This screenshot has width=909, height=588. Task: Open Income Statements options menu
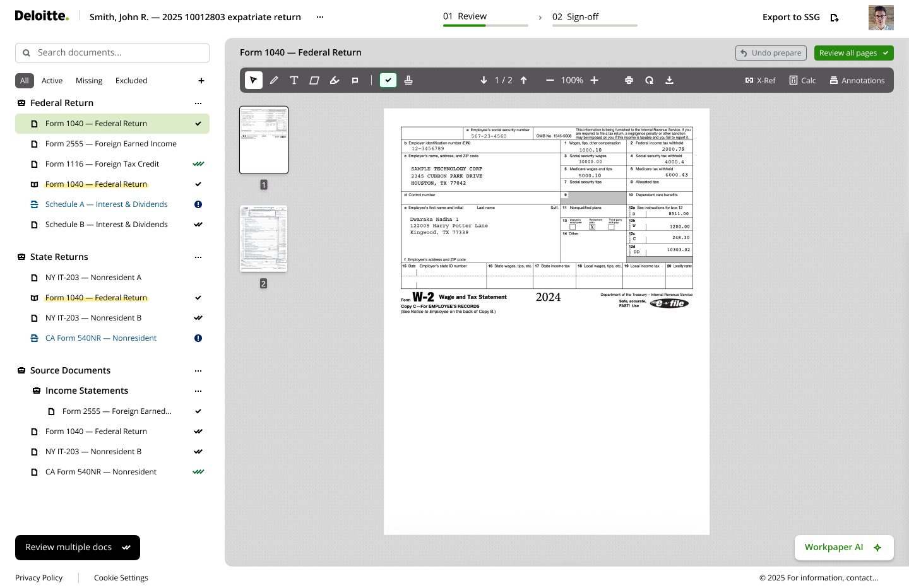[198, 391]
